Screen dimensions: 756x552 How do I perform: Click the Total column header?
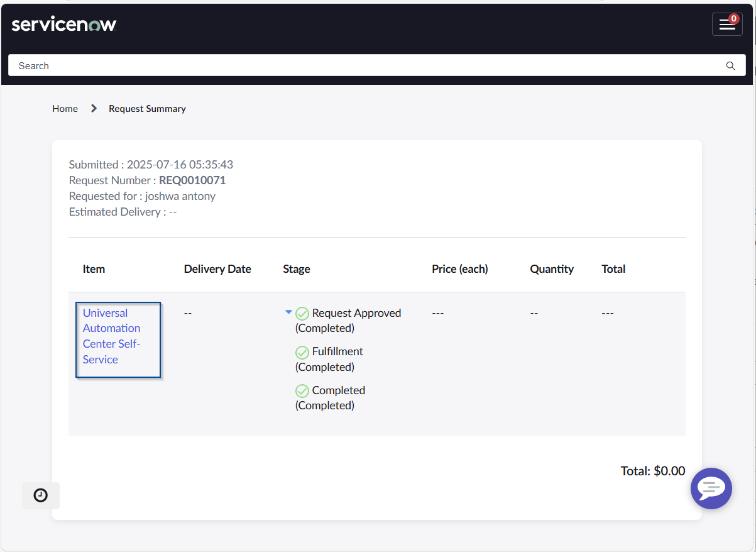(x=613, y=269)
